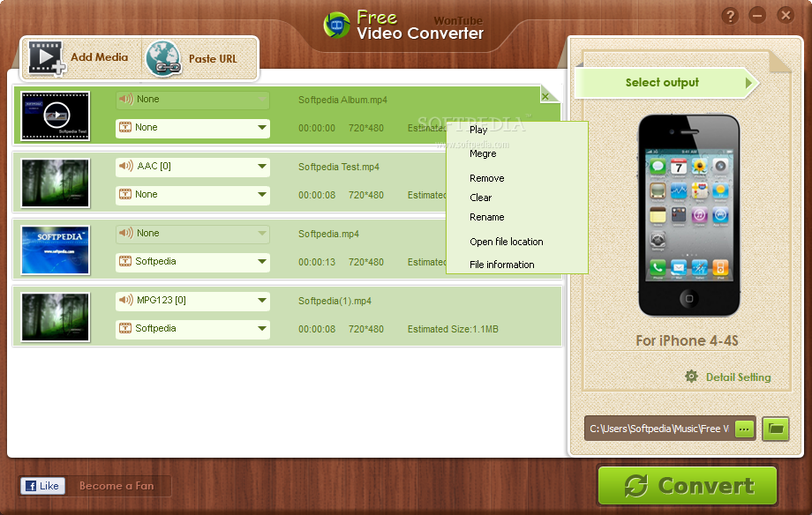Close the Free Video Converter window
Screen dimensions: 812x515
coord(786,15)
